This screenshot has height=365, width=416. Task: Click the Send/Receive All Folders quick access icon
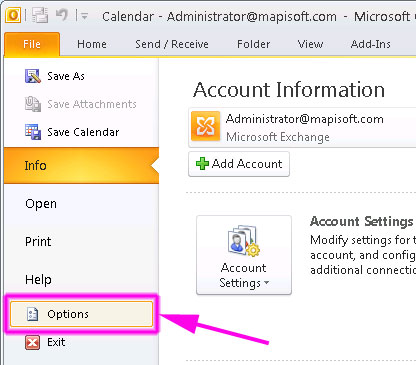click(40, 16)
